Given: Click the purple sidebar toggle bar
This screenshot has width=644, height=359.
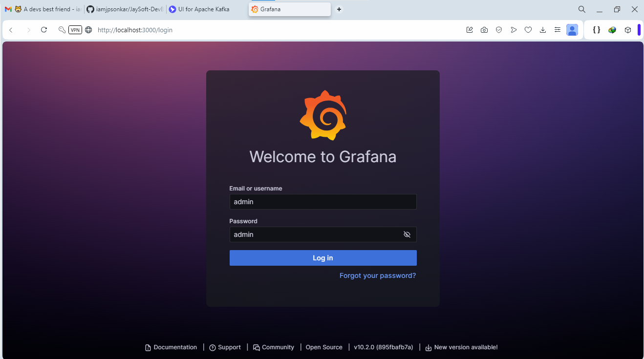Looking at the screenshot, I should point(639,30).
